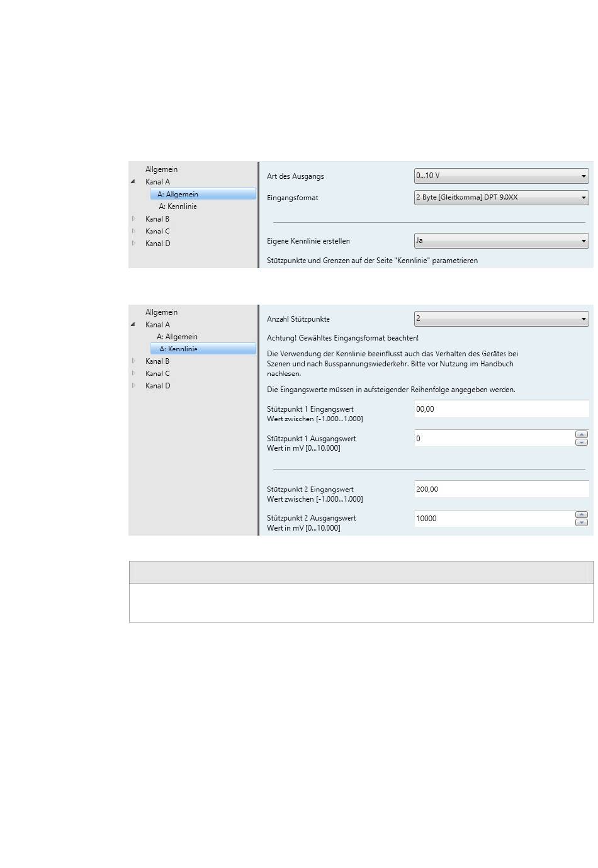
Task: Decrease Stützpunkt 2 Ausgangswert with down arrow
Action: click(582, 522)
